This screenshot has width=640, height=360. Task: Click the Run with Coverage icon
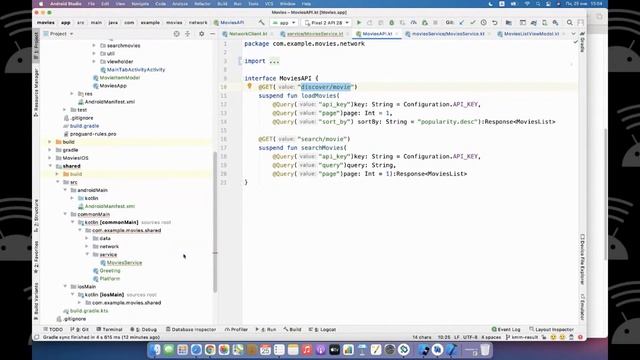(402, 22)
